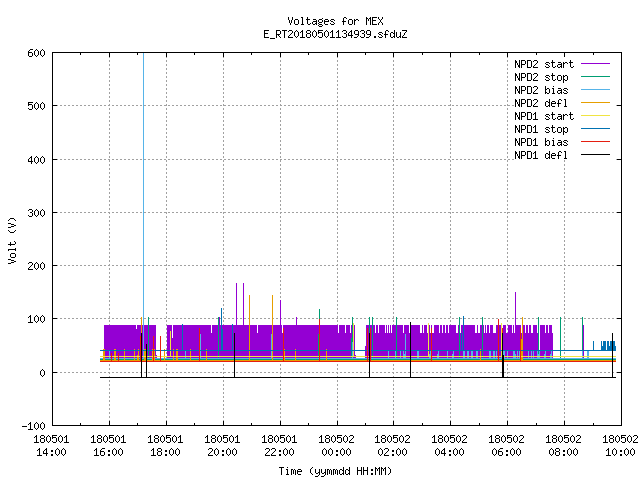Click the y-axis tick value 100
This screenshot has height=480, width=640.
point(36,319)
